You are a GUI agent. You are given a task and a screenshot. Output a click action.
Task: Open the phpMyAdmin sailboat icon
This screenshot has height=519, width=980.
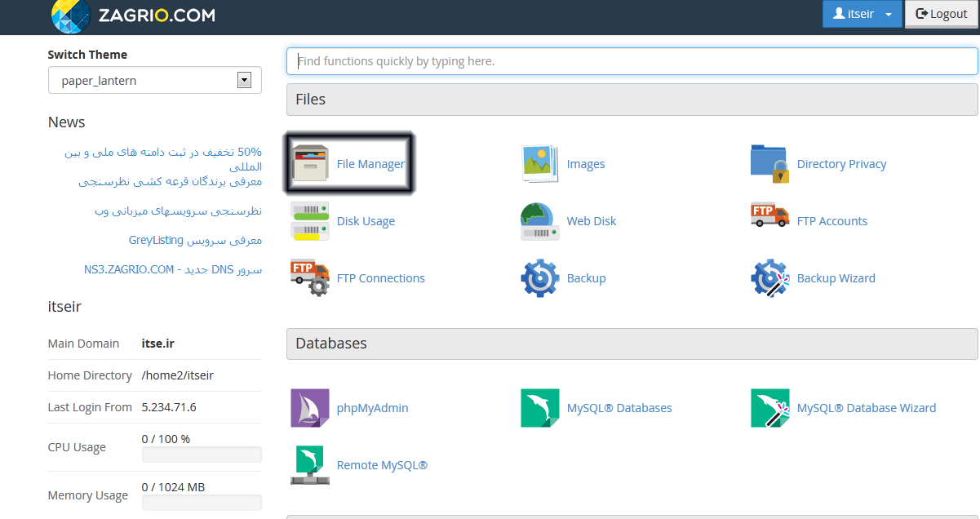coord(310,408)
